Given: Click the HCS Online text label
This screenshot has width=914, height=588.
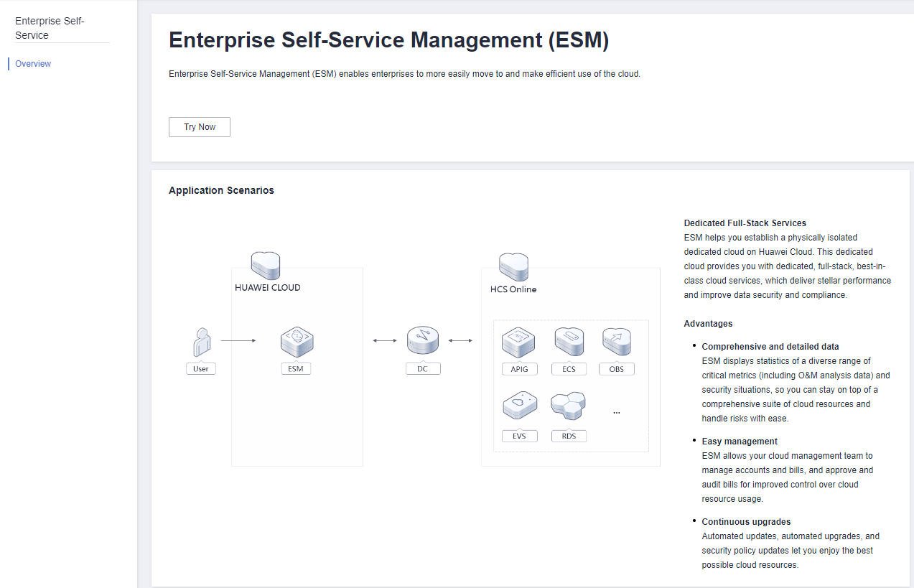Looking at the screenshot, I should pos(513,289).
